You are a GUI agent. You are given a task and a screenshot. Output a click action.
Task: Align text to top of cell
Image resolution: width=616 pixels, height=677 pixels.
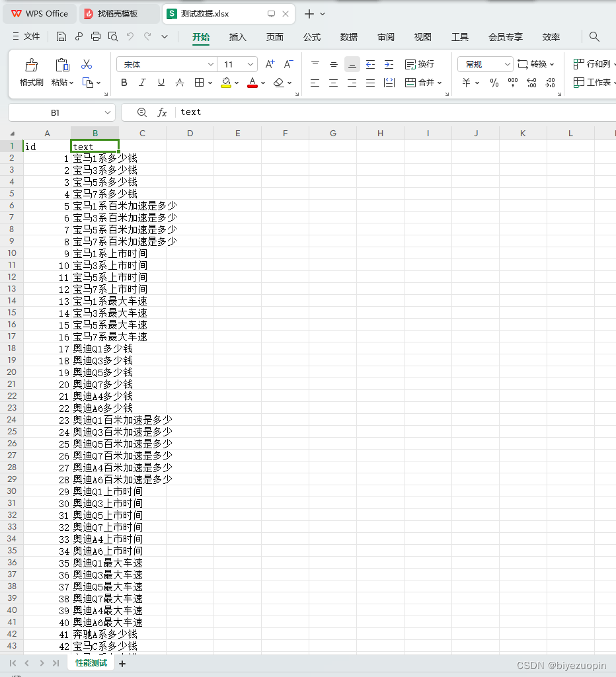[x=315, y=64]
